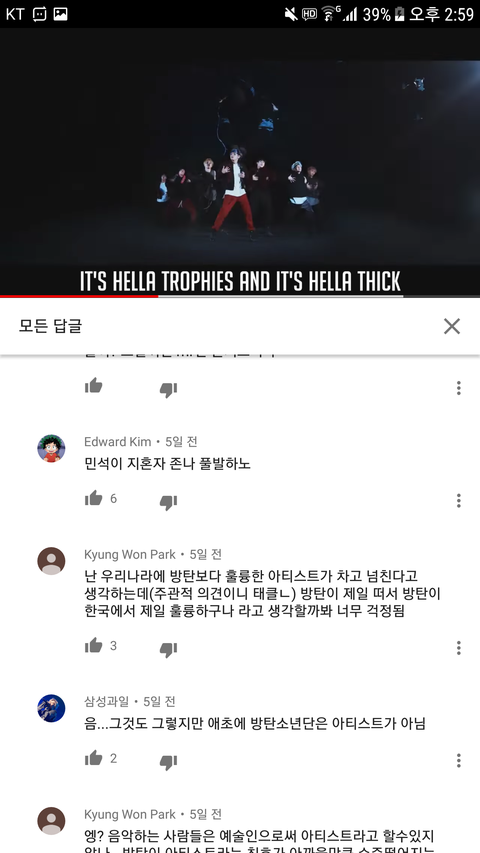
Task: Dislike Kyung Won Park's comment with 3 likes
Action: tap(168, 649)
